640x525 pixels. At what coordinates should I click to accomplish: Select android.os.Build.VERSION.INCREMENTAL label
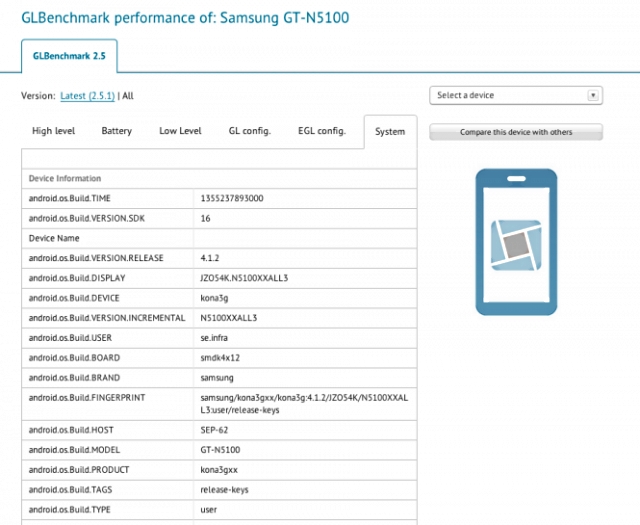coord(107,318)
